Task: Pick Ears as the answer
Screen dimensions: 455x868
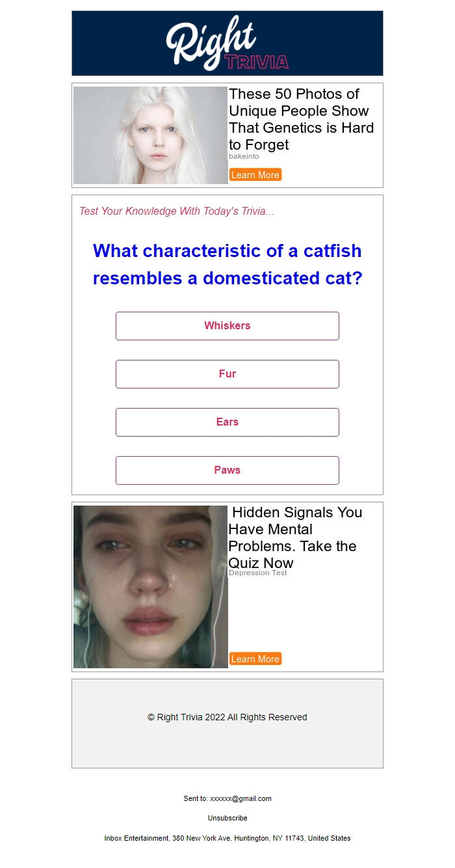Action: [x=227, y=422]
